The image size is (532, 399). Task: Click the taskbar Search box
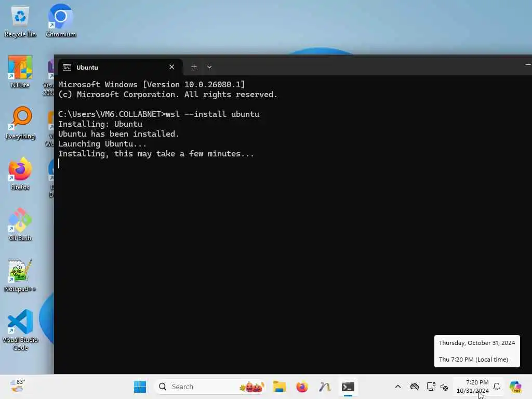click(x=210, y=387)
